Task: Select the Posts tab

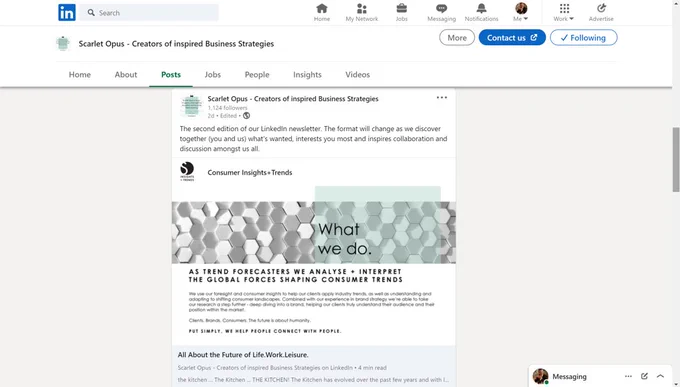Action: [171, 75]
